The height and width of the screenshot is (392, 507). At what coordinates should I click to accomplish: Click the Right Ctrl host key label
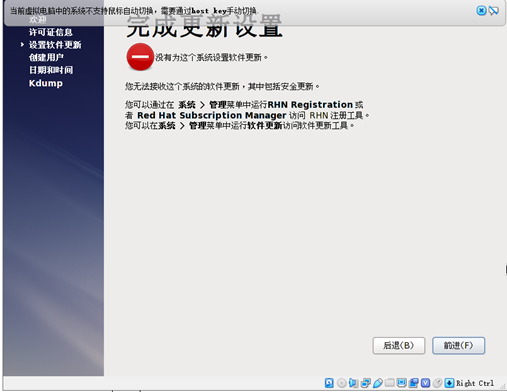point(475,383)
